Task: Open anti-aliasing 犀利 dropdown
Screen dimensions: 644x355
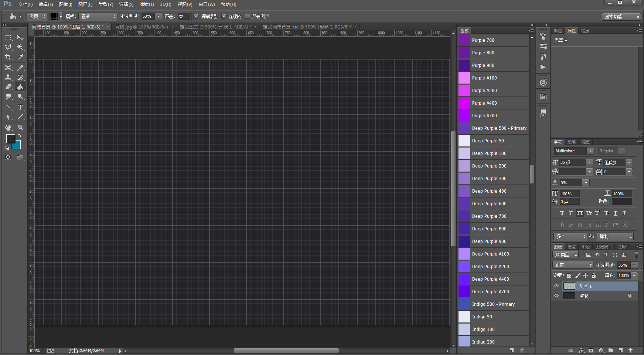Action: [x=615, y=236]
